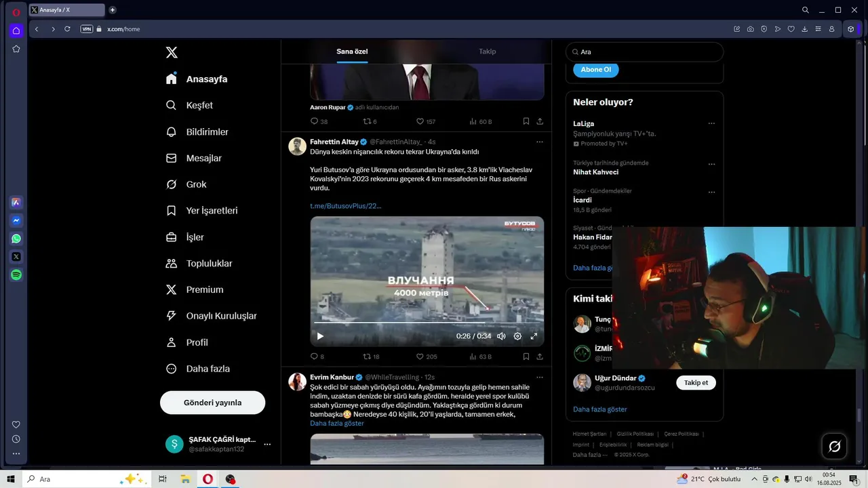Open account menu next to ŞAFAK ÇAĞRI

[267, 444]
